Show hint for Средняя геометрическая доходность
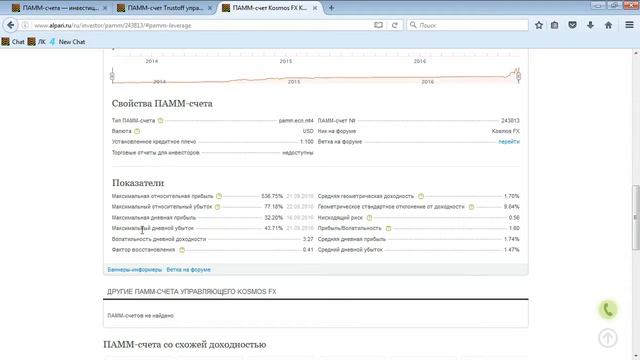 pos(421,196)
